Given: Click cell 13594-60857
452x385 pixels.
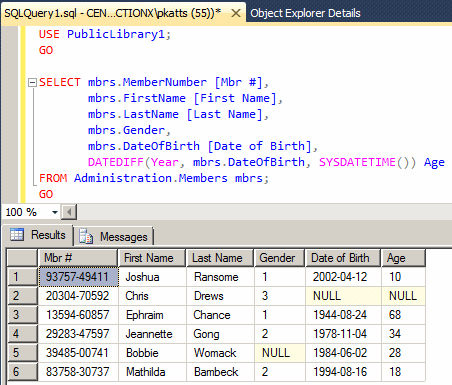Looking at the screenshot, I should point(78,315).
